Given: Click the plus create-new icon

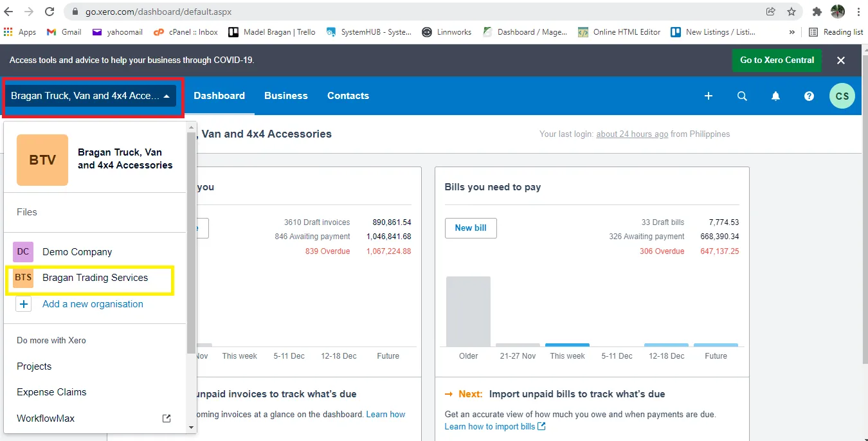Looking at the screenshot, I should pos(709,96).
